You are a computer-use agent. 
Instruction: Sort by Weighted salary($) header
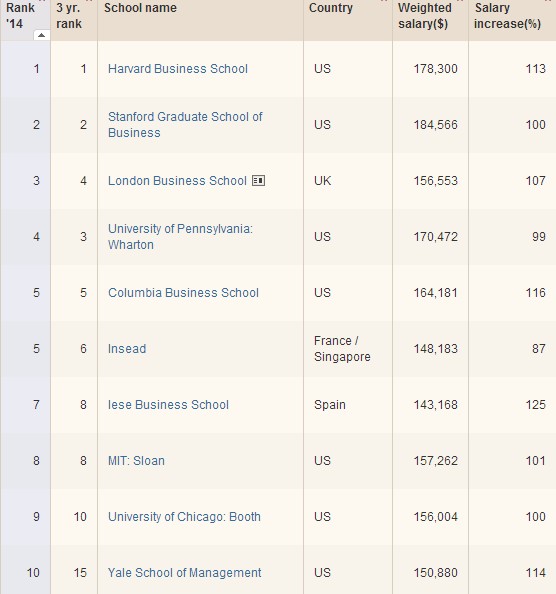[x=425, y=16]
